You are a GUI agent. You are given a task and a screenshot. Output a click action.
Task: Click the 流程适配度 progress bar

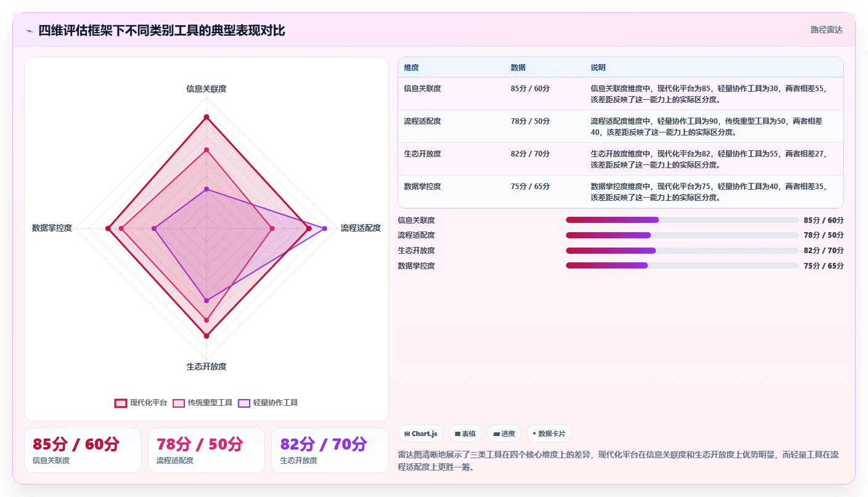pyautogui.click(x=682, y=235)
